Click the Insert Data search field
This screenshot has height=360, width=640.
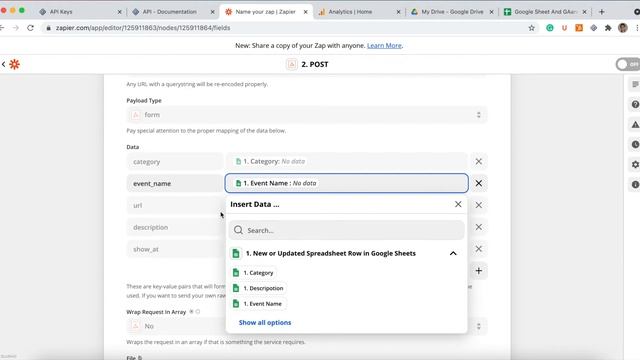coord(346,230)
